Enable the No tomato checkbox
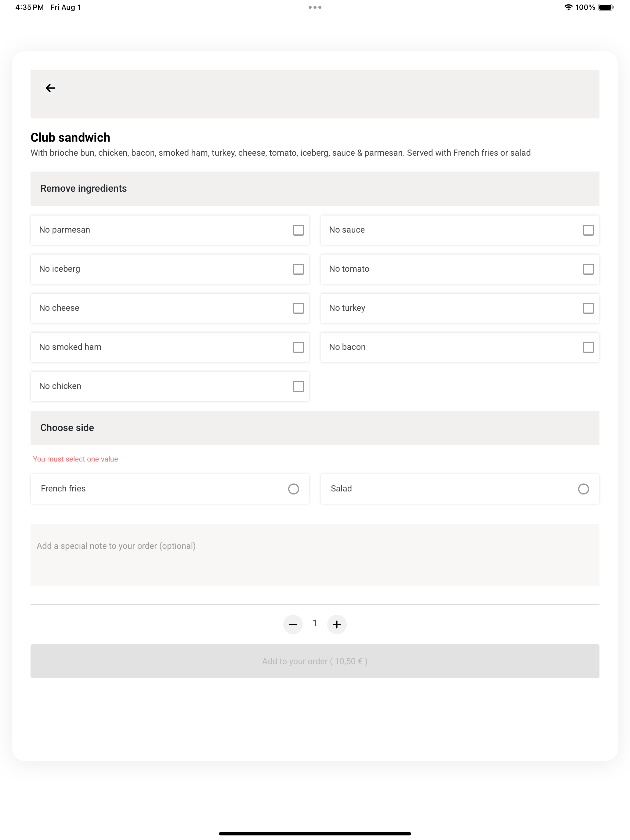The image size is (630, 840). [588, 269]
